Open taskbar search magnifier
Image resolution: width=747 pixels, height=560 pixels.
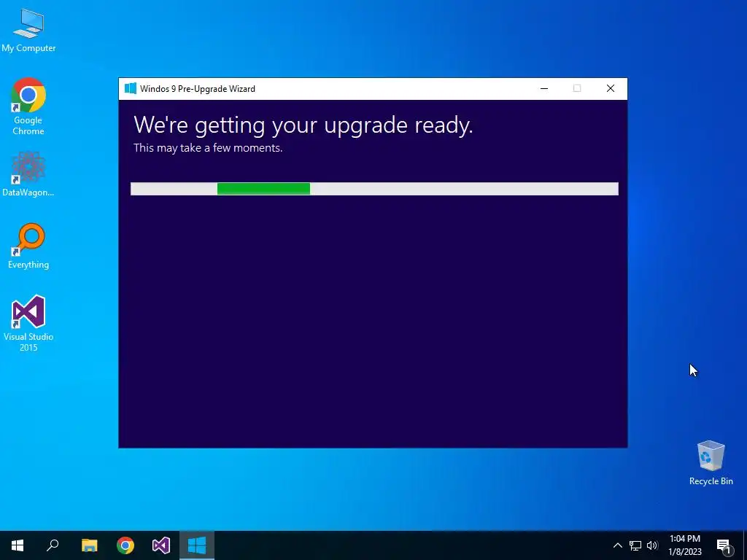53,545
